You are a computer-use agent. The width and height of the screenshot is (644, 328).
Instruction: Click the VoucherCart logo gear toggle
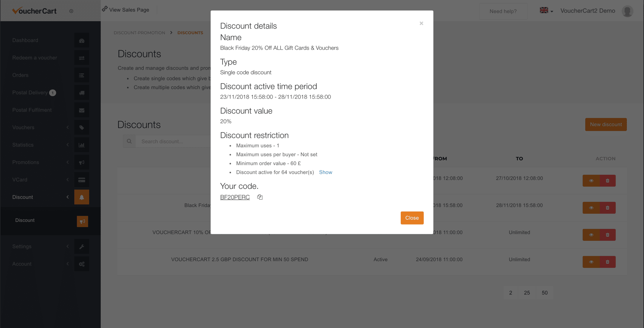point(71,11)
